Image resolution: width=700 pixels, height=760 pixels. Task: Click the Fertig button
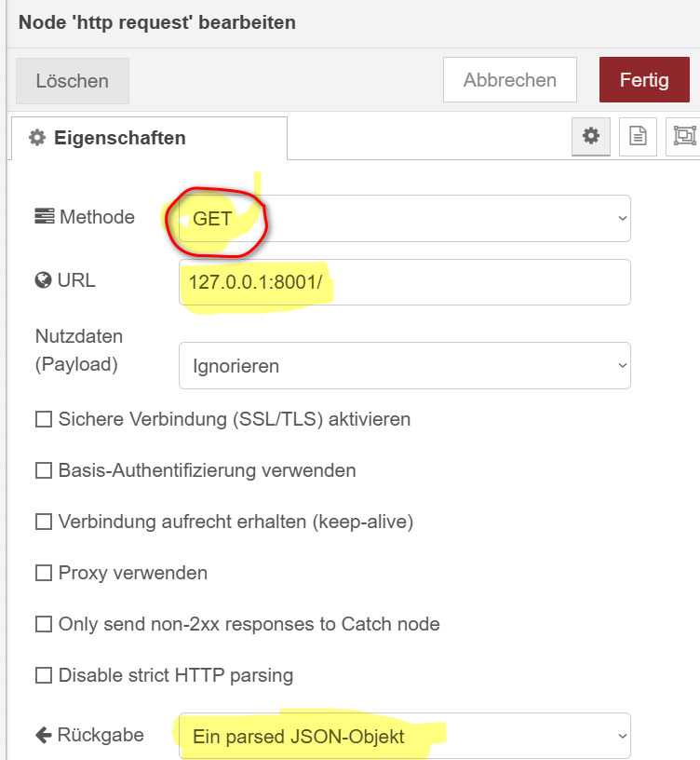pos(644,79)
